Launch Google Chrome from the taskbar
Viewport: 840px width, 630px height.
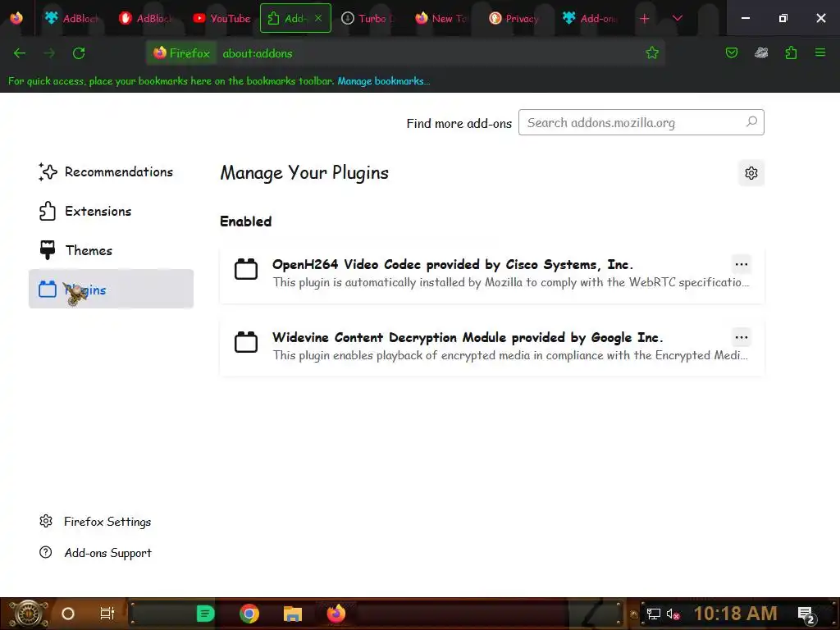(x=249, y=614)
